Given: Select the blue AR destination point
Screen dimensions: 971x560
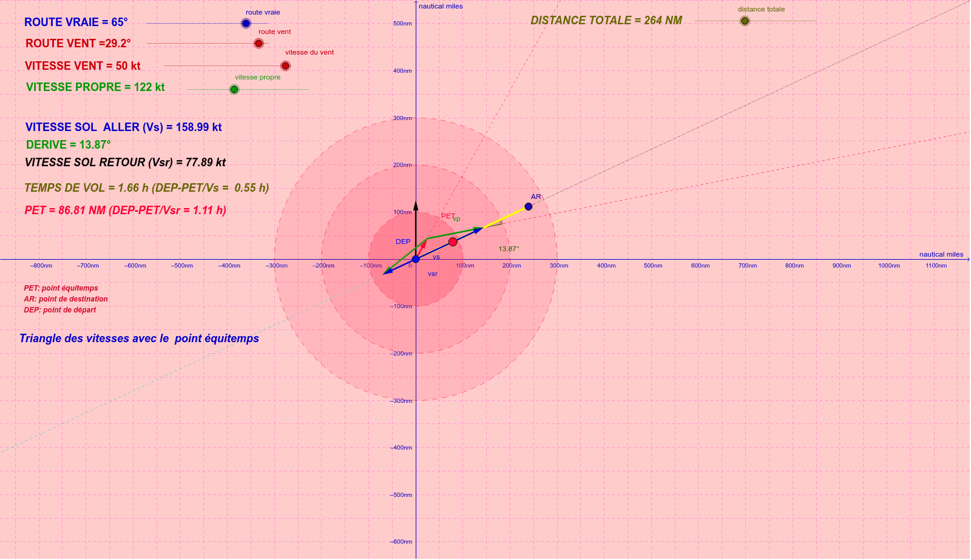Looking at the screenshot, I should pyautogui.click(x=529, y=206).
